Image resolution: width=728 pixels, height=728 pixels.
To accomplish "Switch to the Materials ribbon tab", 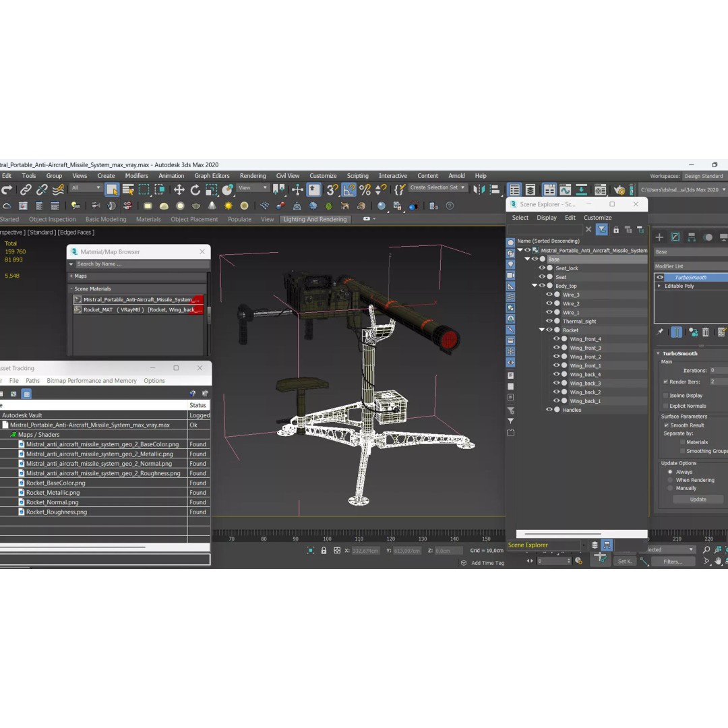I will point(148,219).
